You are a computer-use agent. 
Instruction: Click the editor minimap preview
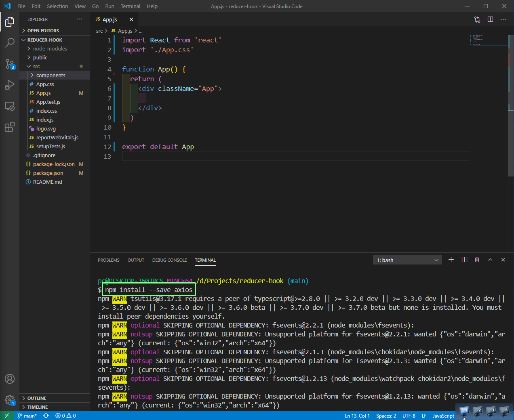point(489,40)
